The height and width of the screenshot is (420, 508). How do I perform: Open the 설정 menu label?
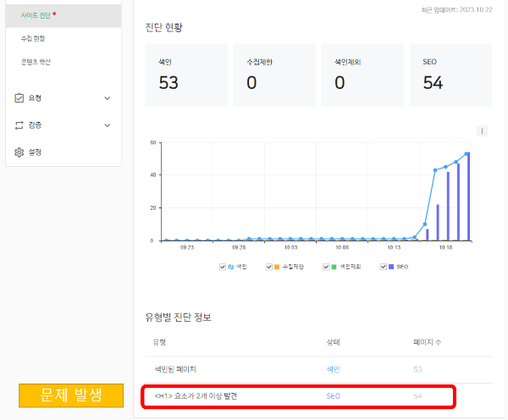pyautogui.click(x=35, y=152)
